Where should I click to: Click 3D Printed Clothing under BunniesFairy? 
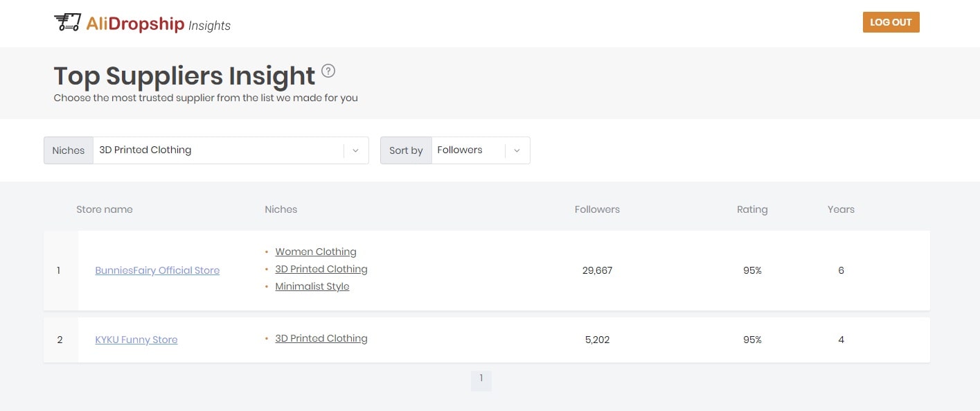pyautogui.click(x=321, y=269)
